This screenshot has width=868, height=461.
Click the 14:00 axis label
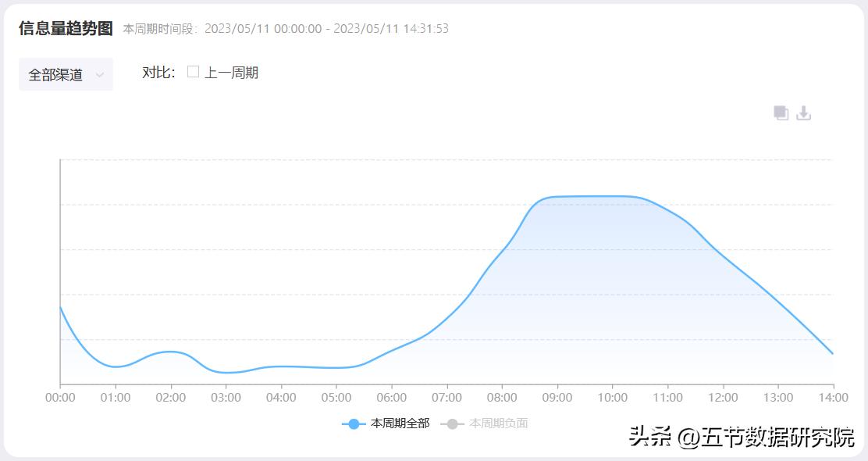(x=832, y=397)
